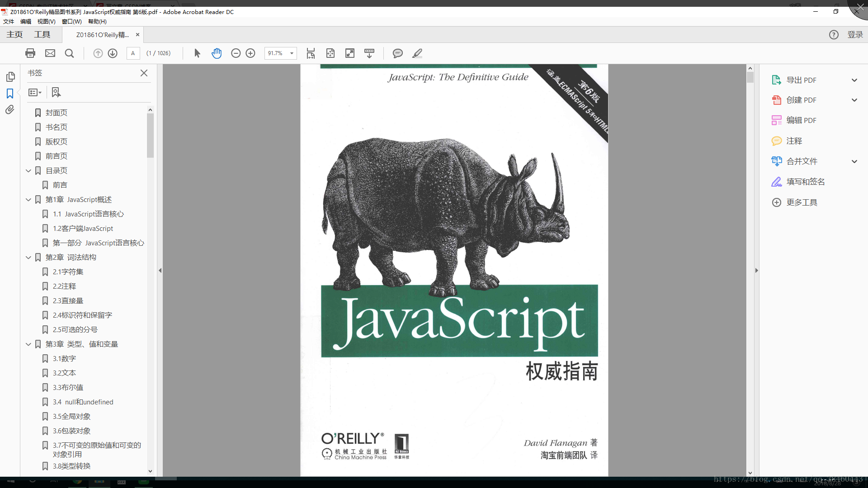Open help question mark icon
868x488 pixels.
pos(834,35)
